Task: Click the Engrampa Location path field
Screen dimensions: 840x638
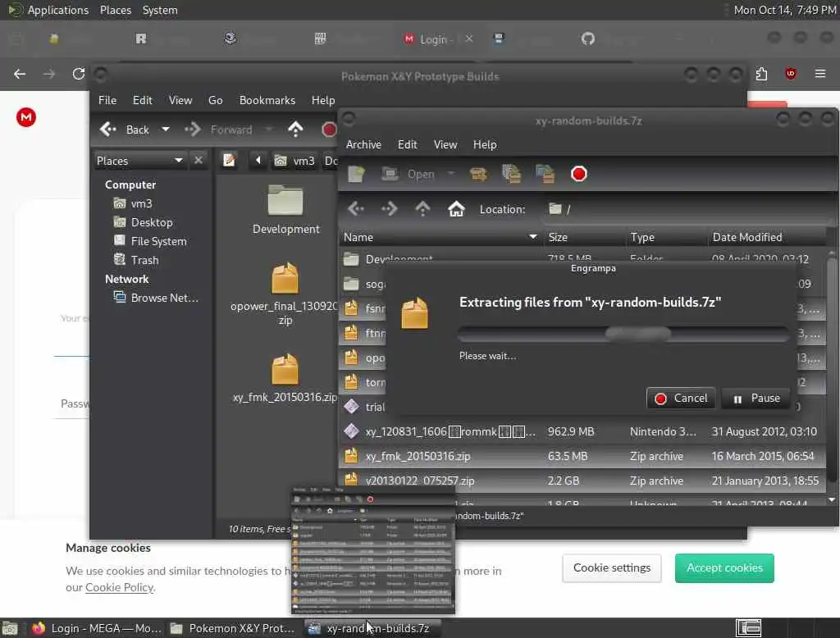Action: 688,209
